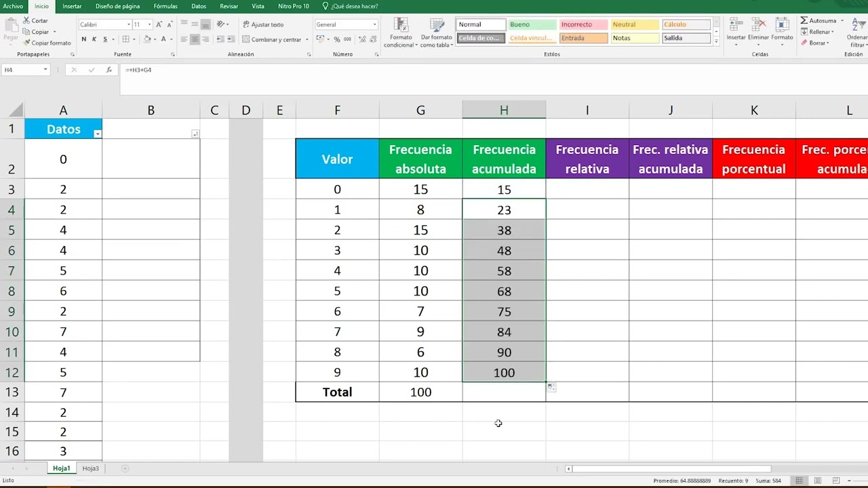Increase indent icon
Screen dimensions: 868x488
tap(231, 39)
